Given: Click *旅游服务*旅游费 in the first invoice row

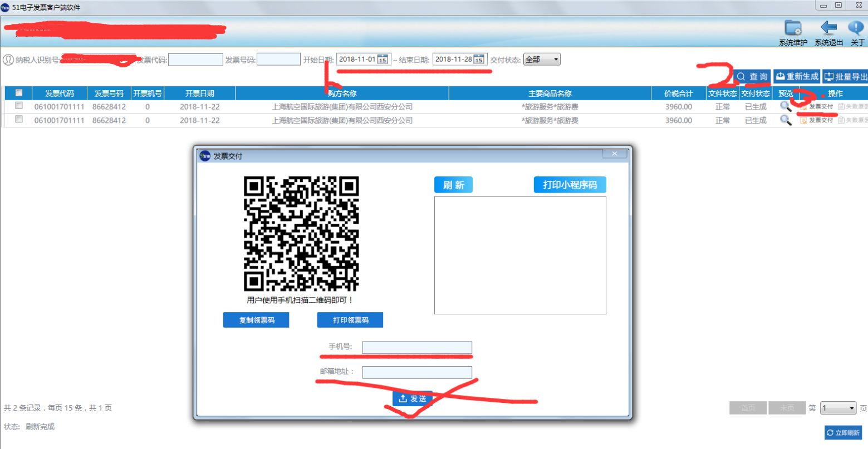Looking at the screenshot, I should pos(550,107).
